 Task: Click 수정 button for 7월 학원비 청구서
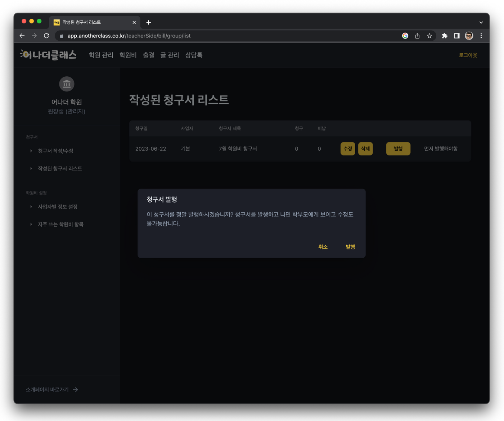pos(348,149)
